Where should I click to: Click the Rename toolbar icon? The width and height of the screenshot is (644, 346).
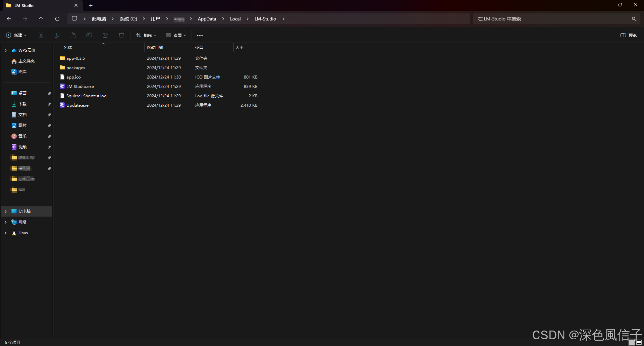[x=89, y=35]
